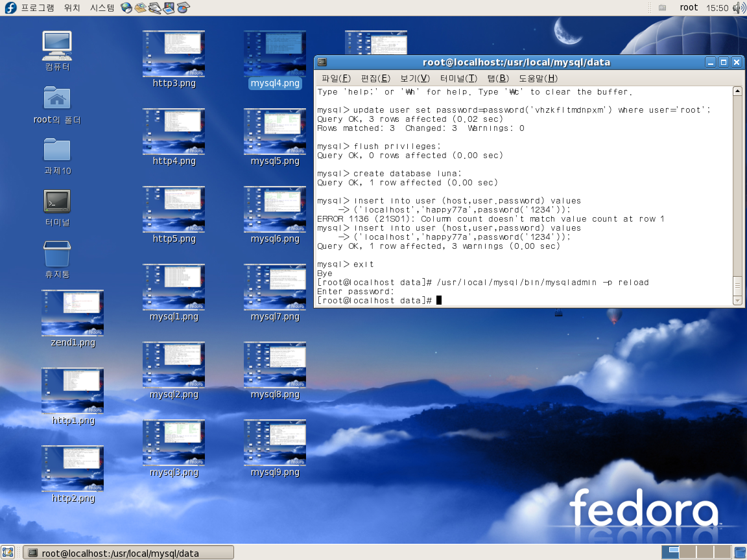This screenshot has height=560, width=747.
Task: Click the show desktop icon in bottom panel
Action: tap(8, 552)
